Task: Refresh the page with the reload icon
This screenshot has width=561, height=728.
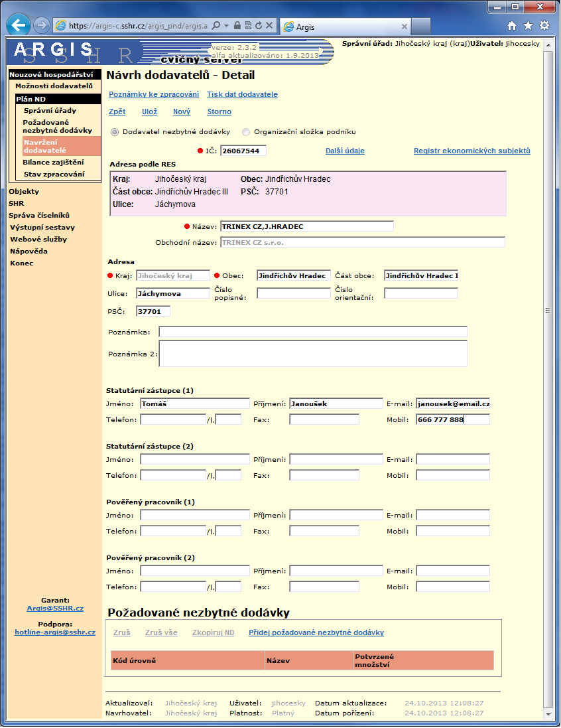Action: (259, 25)
